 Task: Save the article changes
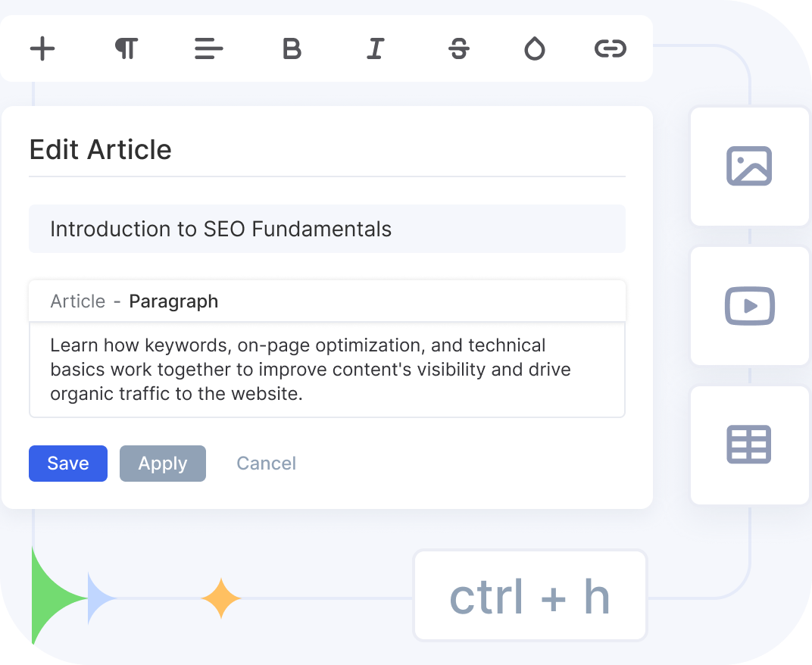point(68,464)
